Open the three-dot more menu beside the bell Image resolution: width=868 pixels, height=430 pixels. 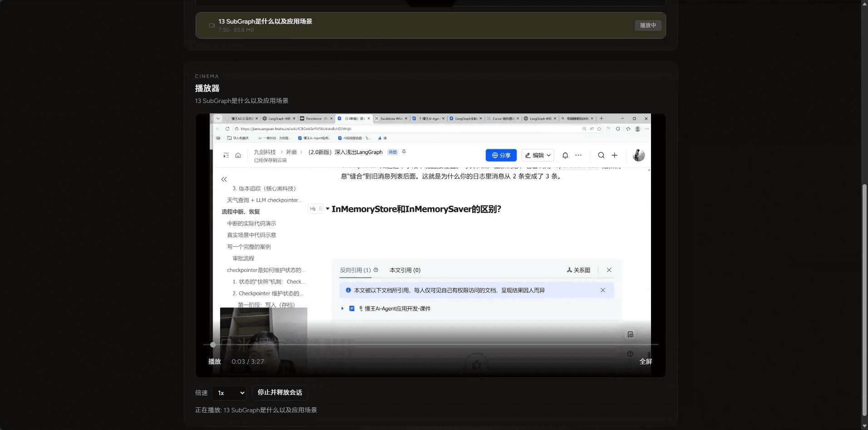click(x=578, y=155)
